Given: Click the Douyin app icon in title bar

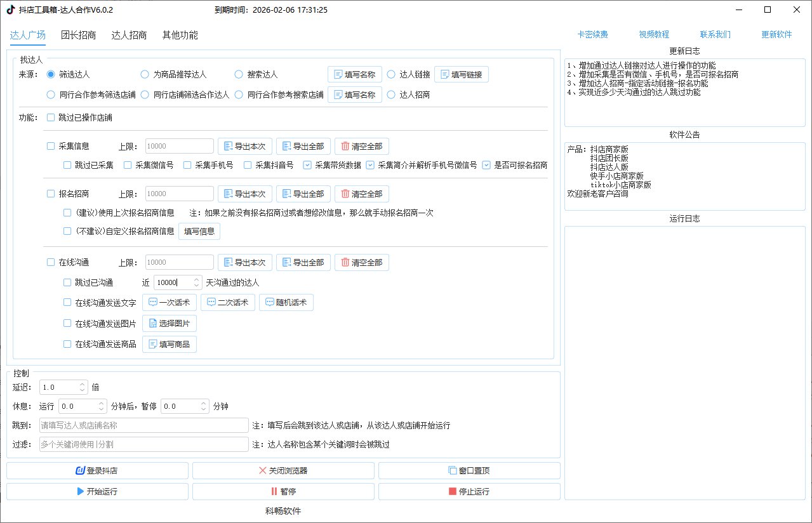Looking at the screenshot, I should point(10,10).
